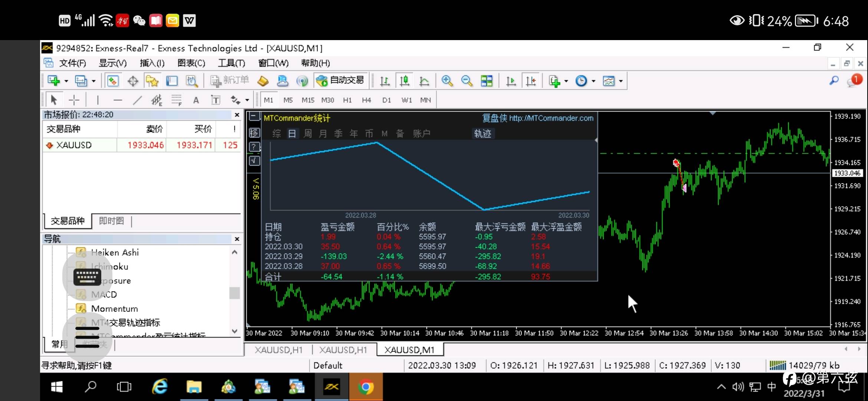Open the Tile Windows icon

click(x=486, y=81)
